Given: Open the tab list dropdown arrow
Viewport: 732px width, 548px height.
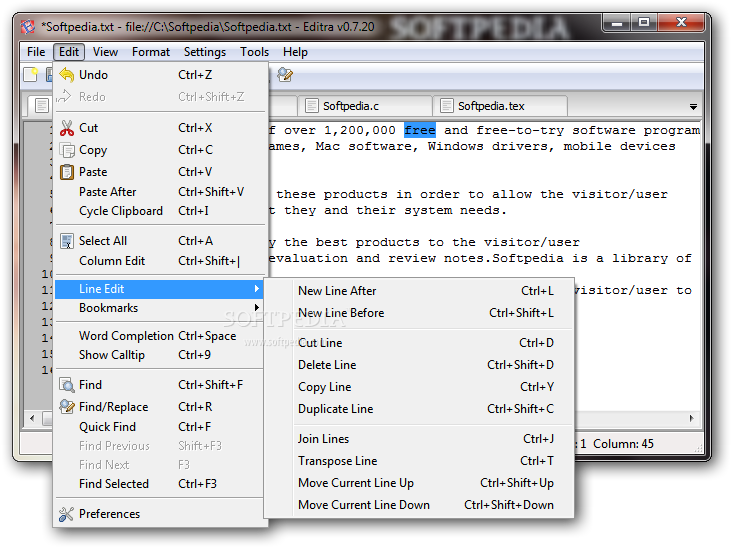Looking at the screenshot, I should tap(693, 107).
